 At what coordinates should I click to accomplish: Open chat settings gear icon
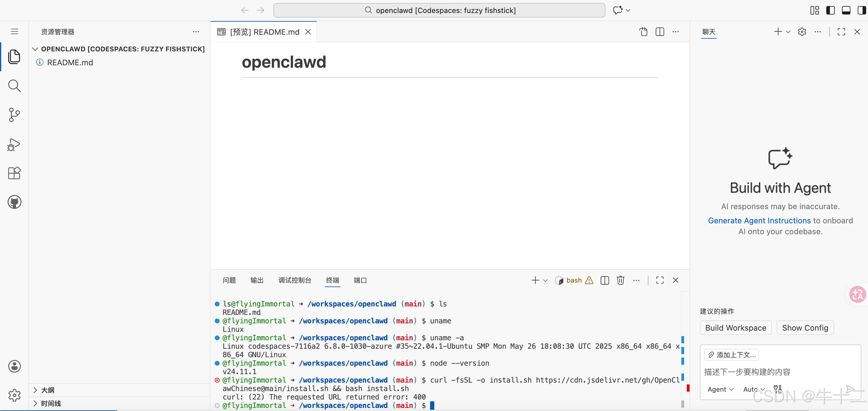coord(802,32)
